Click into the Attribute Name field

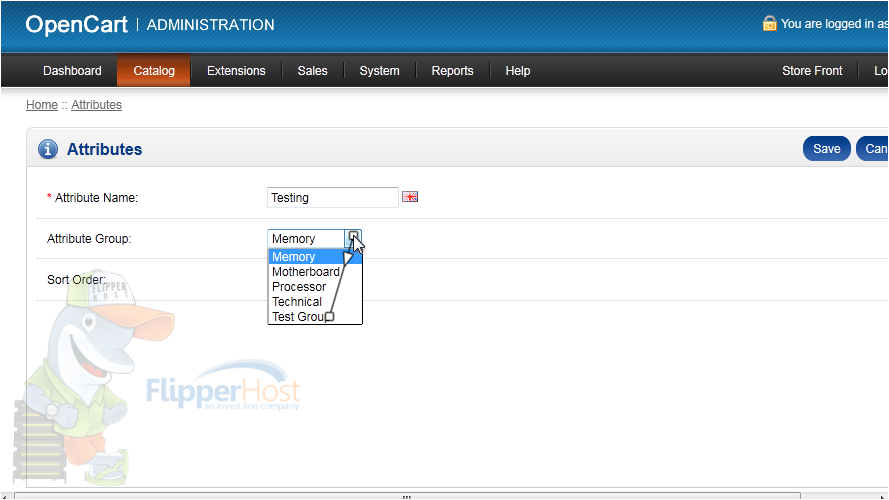(333, 197)
